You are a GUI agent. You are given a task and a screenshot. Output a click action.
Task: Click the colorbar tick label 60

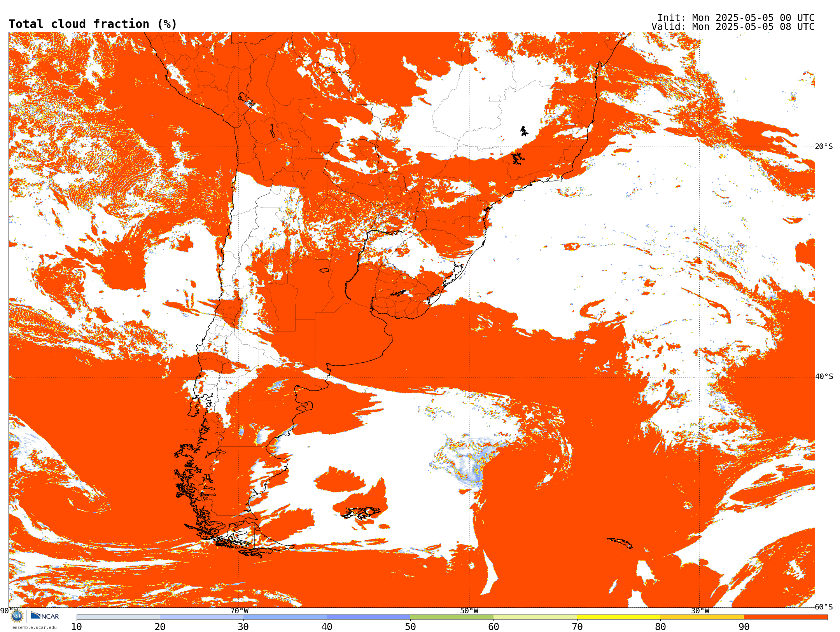click(493, 627)
